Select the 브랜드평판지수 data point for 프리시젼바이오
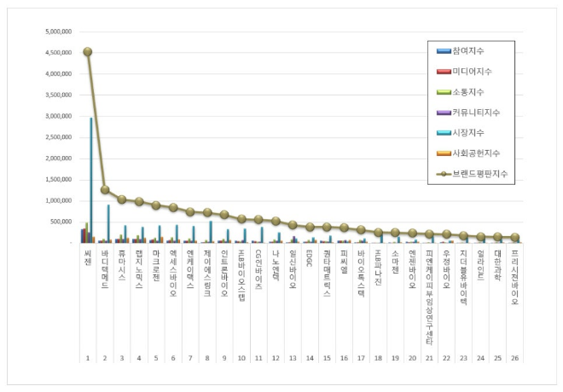563x392 pixels. point(514,238)
